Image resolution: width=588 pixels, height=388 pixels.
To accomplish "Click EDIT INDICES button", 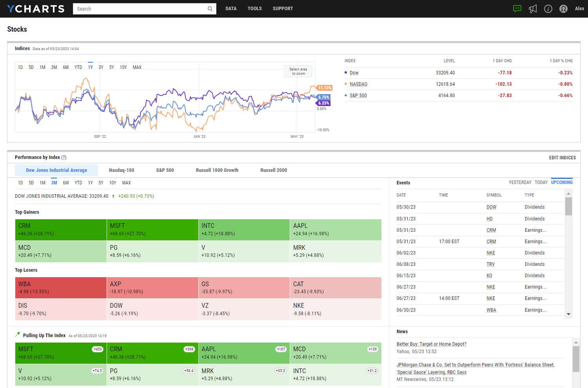I will click(x=562, y=158).
